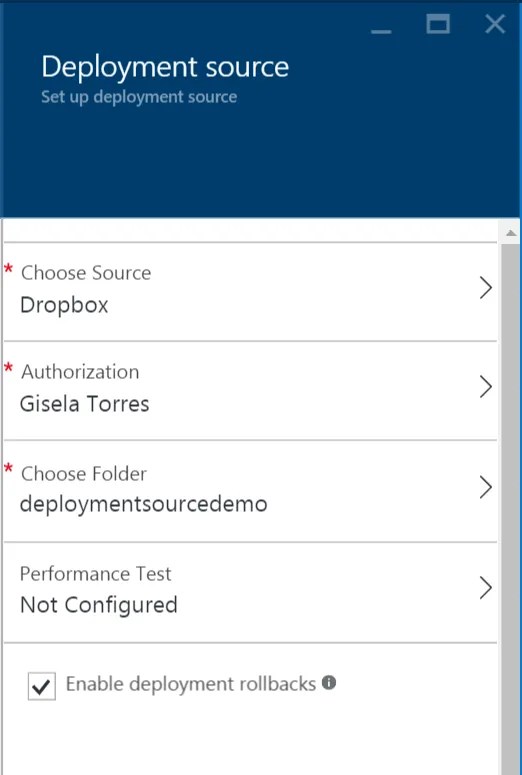Click the vertical scrollbar thumb
Viewport: 522px width, 775px height.
(511, 509)
